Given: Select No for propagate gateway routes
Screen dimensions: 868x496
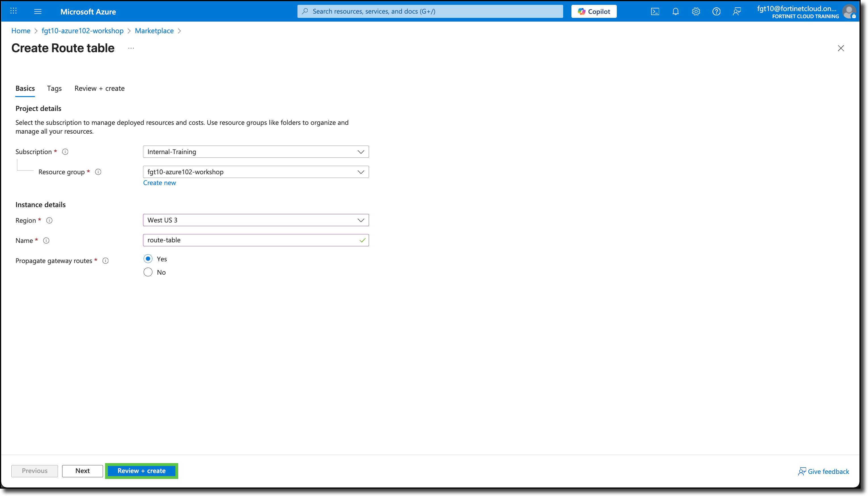Looking at the screenshot, I should (148, 272).
